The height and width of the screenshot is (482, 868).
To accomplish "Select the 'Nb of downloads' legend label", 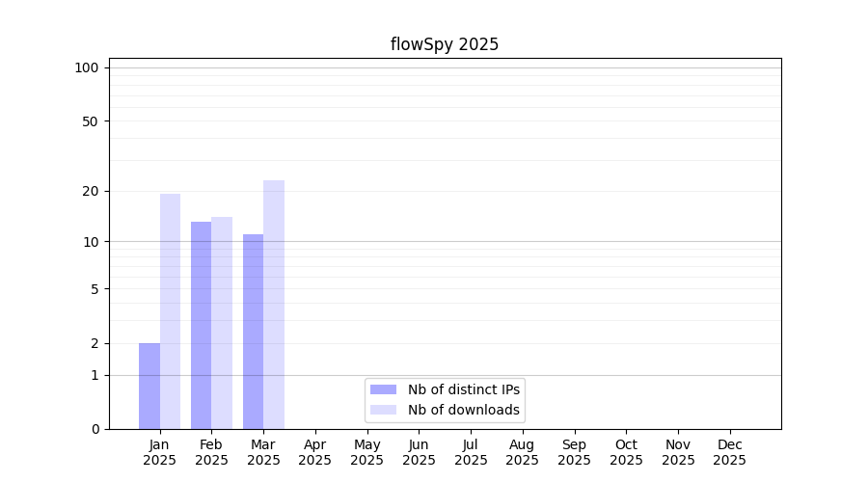I will [463, 410].
